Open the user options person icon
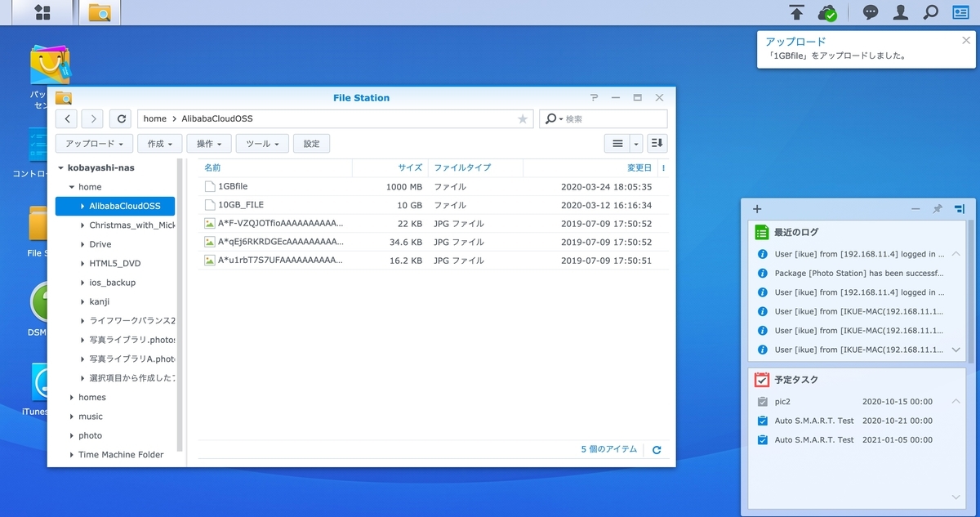 pyautogui.click(x=901, y=12)
